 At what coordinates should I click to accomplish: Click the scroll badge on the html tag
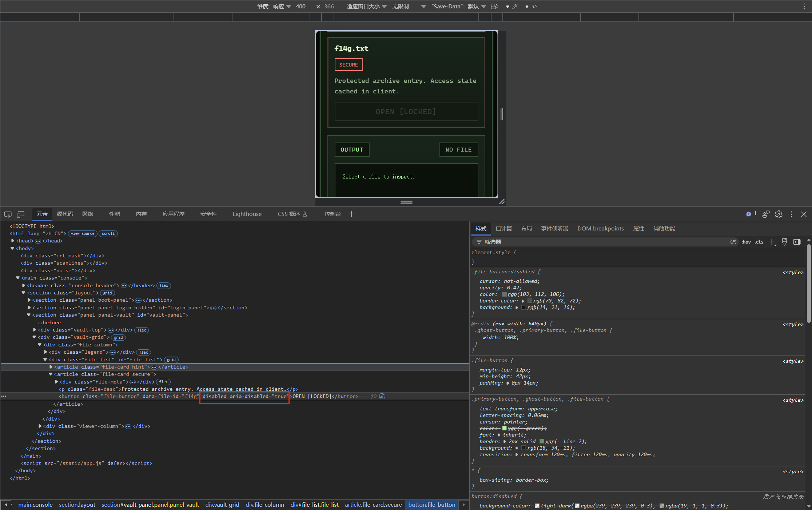click(108, 234)
